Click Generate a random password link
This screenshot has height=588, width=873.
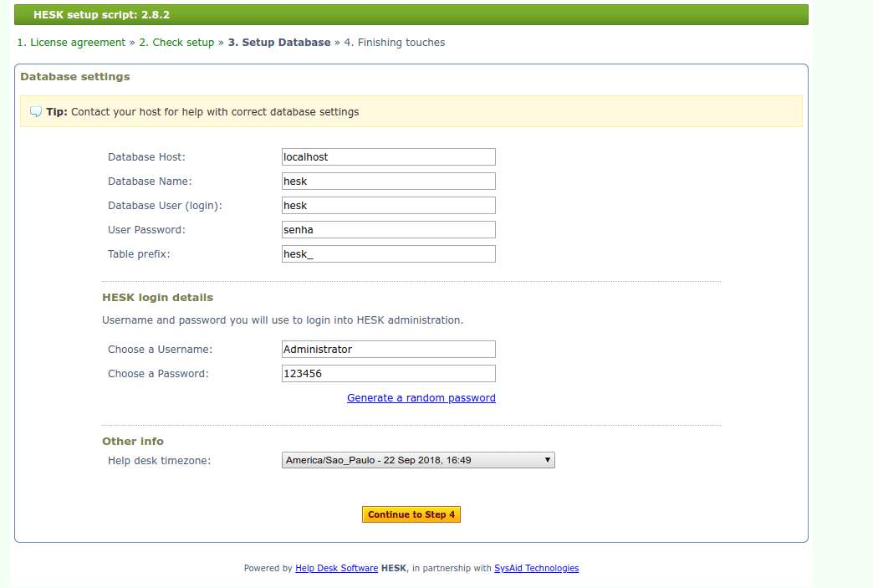click(x=421, y=398)
